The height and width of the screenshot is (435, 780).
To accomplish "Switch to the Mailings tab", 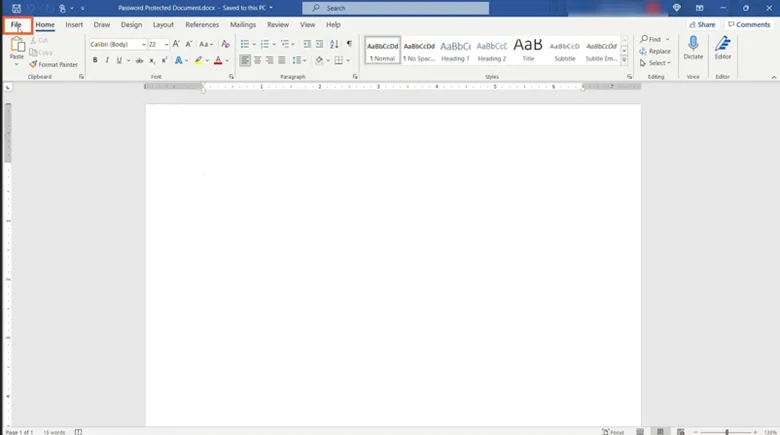I will pyautogui.click(x=243, y=25).
